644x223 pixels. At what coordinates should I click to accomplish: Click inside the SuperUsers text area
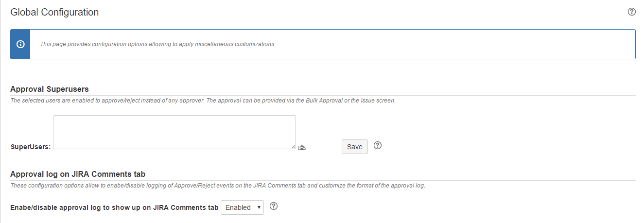pyautogui.click(x=174, y=132)
